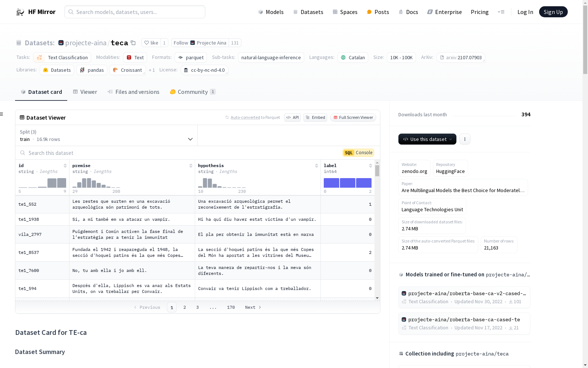
Task: Select the Text Classification task tag
Action: click(62, 57)
